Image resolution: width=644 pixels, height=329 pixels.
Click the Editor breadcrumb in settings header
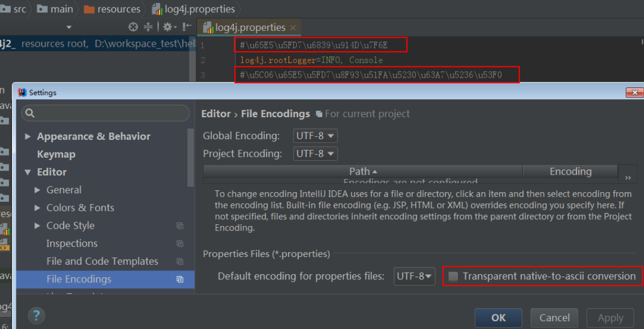click(216, 114)
